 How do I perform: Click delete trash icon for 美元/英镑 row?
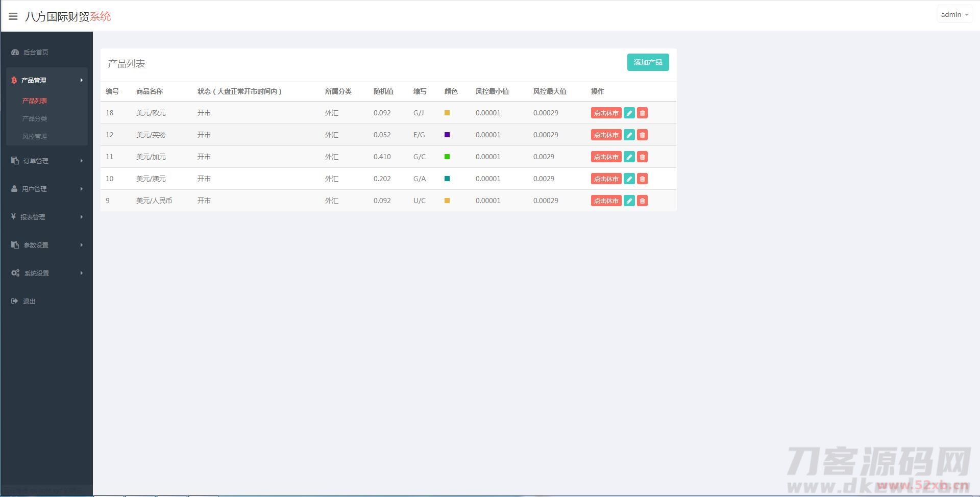(642, 135)
